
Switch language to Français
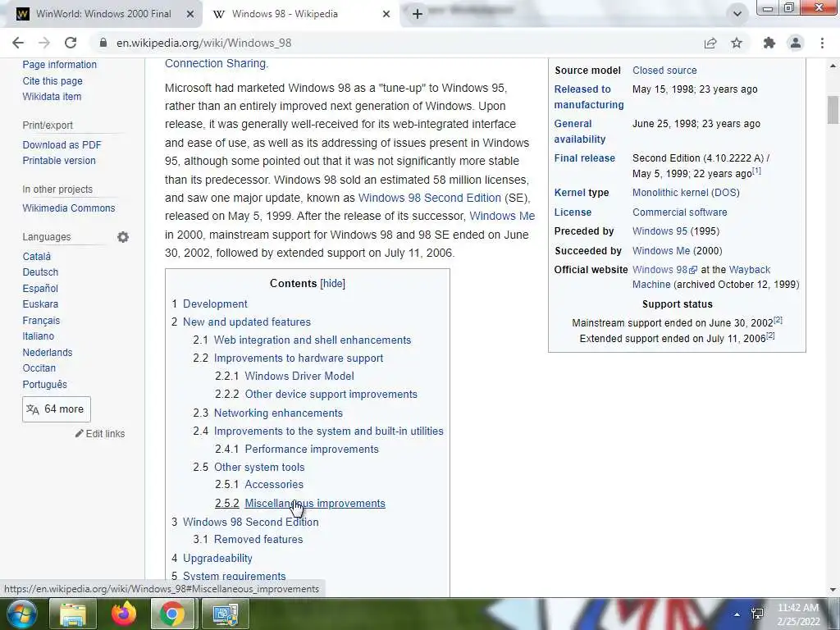[x=41, y=321]
